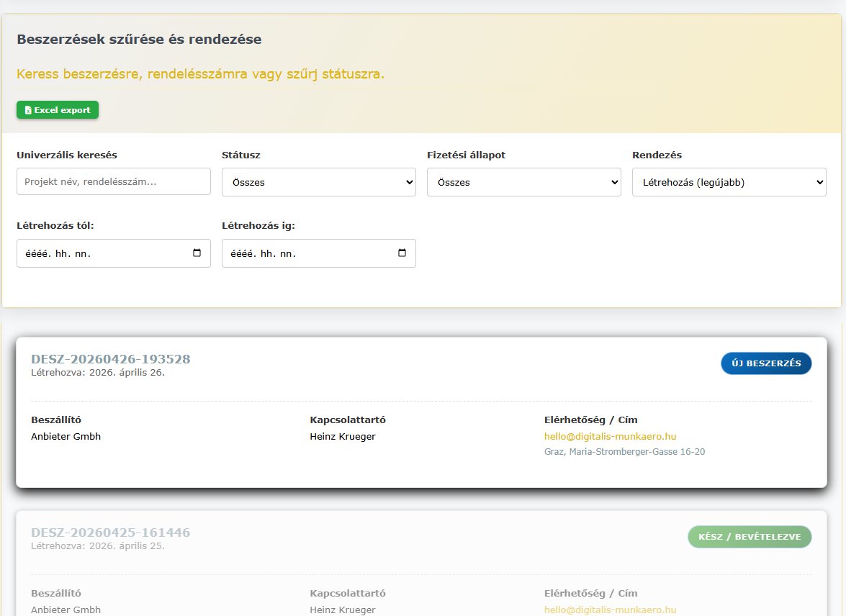The width and height of the screenshot is (846, 616).
Task: Expand the Fizetési állapot dropdown
Action: pos(523,182)
